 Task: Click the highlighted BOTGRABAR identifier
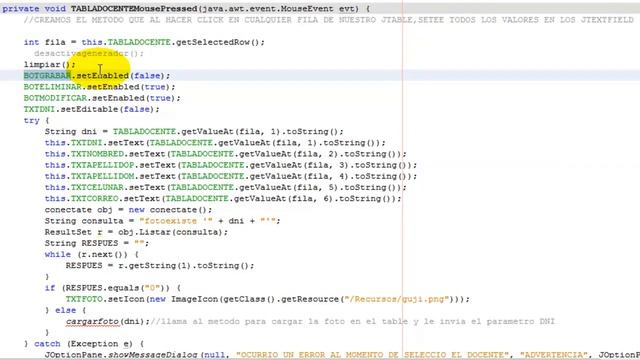tap(47, 76)
